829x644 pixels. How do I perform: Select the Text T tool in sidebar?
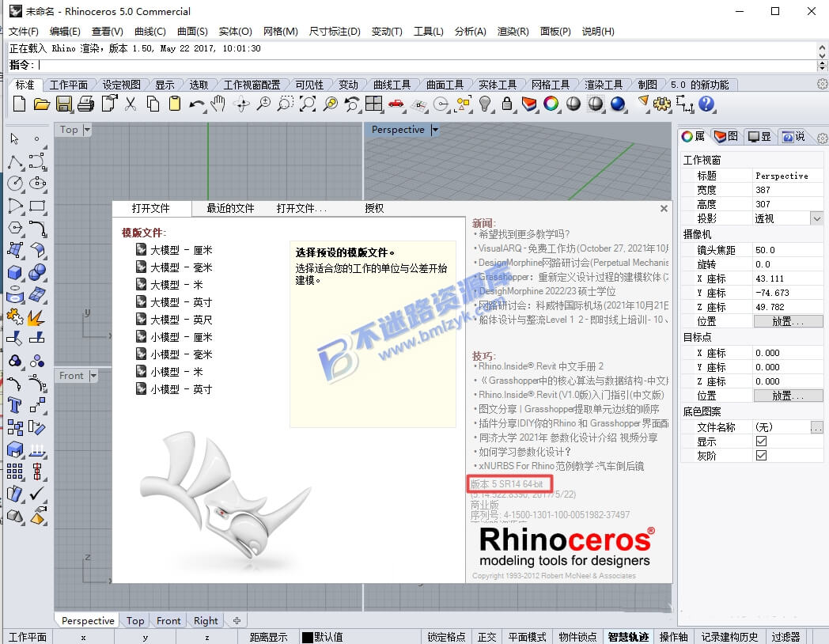tap(15, 406)
